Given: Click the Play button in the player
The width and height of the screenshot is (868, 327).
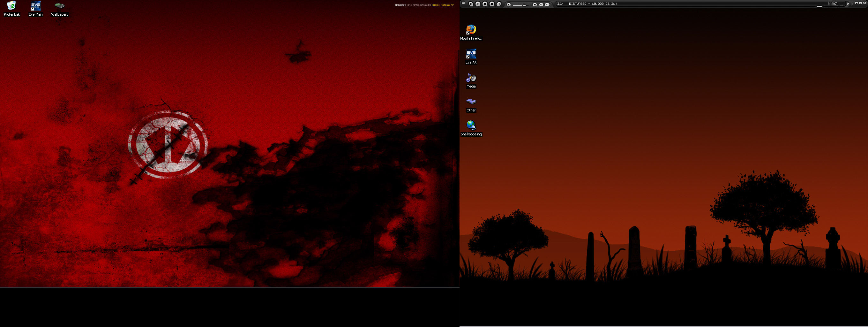Looking at the screenshot, I should [478, 4].
